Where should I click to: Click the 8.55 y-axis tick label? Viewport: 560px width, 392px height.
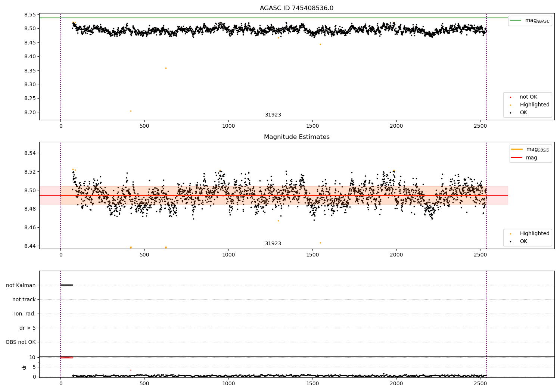(30, 15)
